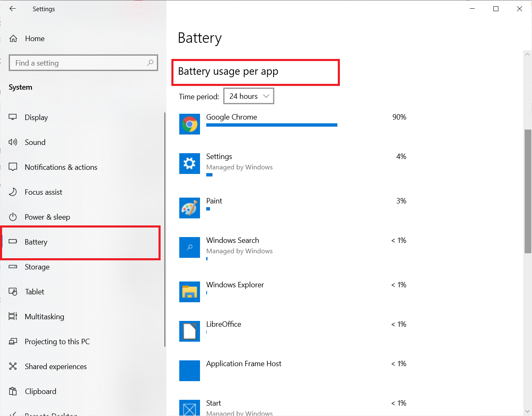Viewport: 532px width, 416px height.
Task: Click the Windows Explorer folder icon
Action: click(190, 292)
